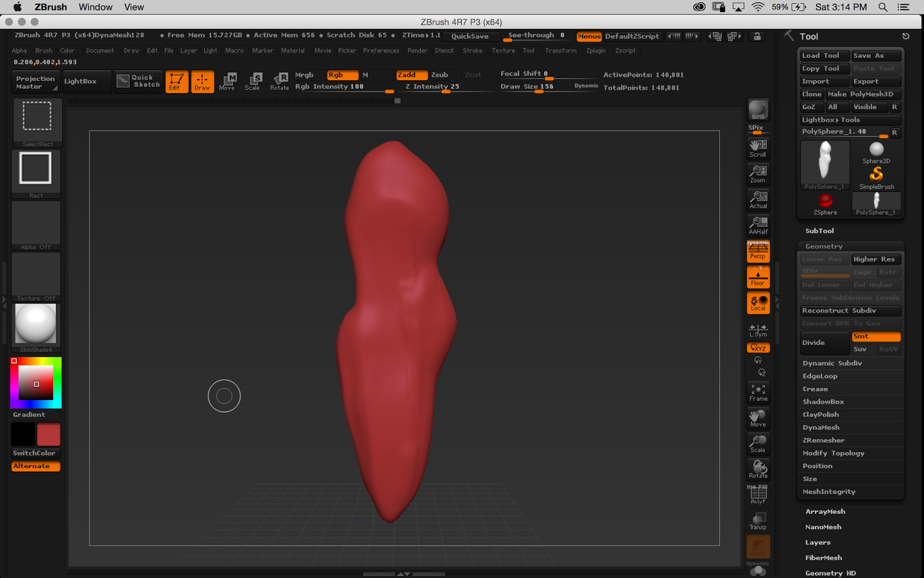Screen dimensions: 924x578
Task: Click Make PolyMesh3D button
Action: pos(863,94)
